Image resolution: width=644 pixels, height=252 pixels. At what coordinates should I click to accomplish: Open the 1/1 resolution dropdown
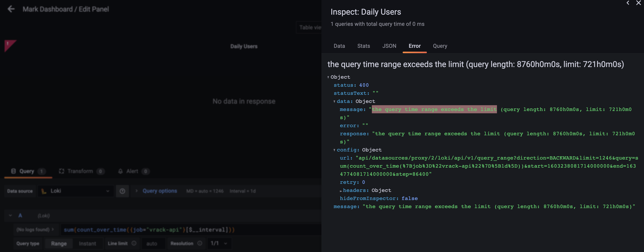[219, 243]
